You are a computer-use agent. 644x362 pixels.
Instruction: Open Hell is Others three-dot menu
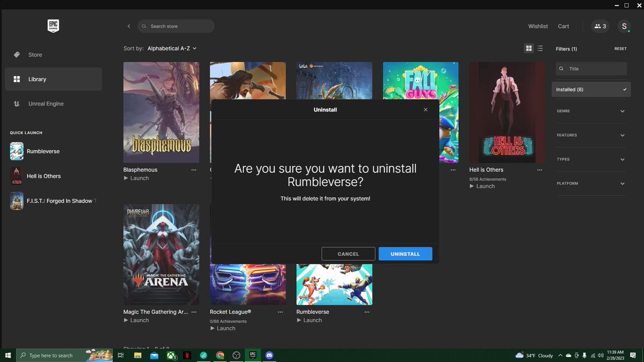[539, 169]
